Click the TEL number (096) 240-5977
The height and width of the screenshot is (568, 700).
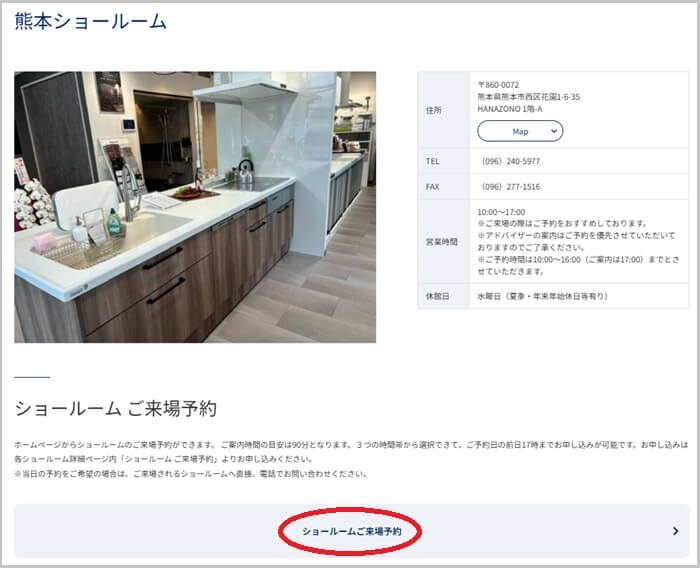tap(511, 161)
